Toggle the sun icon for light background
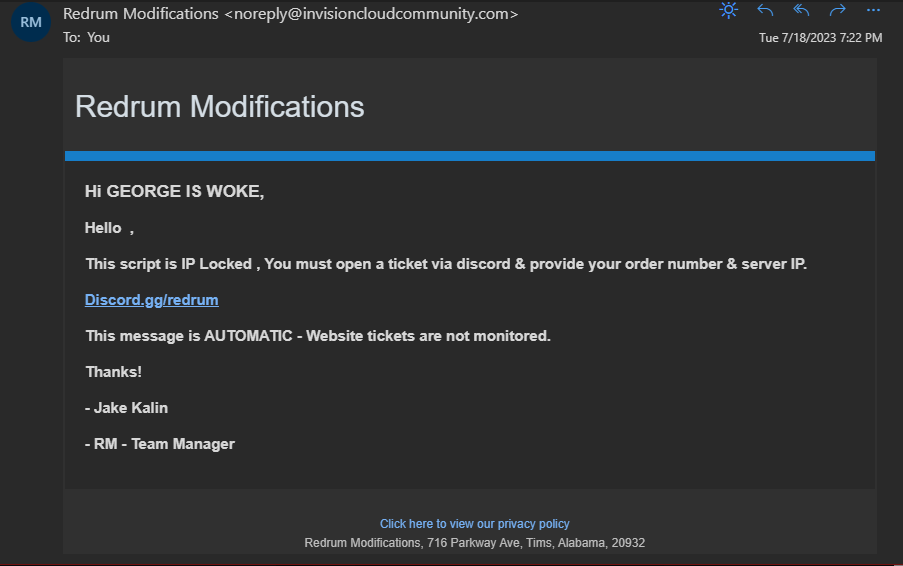903x566 pixels. [729, 11]
